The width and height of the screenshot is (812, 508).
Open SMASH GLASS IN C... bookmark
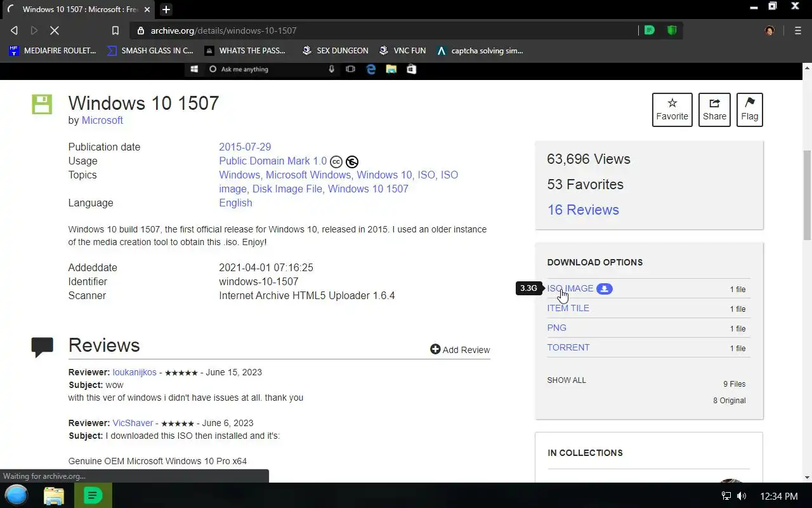[x=150, y=50]
